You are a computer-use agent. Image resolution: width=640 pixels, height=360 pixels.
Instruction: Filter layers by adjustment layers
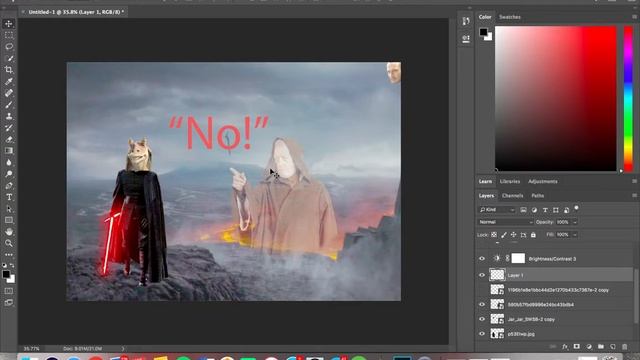[x=534, y=210]
